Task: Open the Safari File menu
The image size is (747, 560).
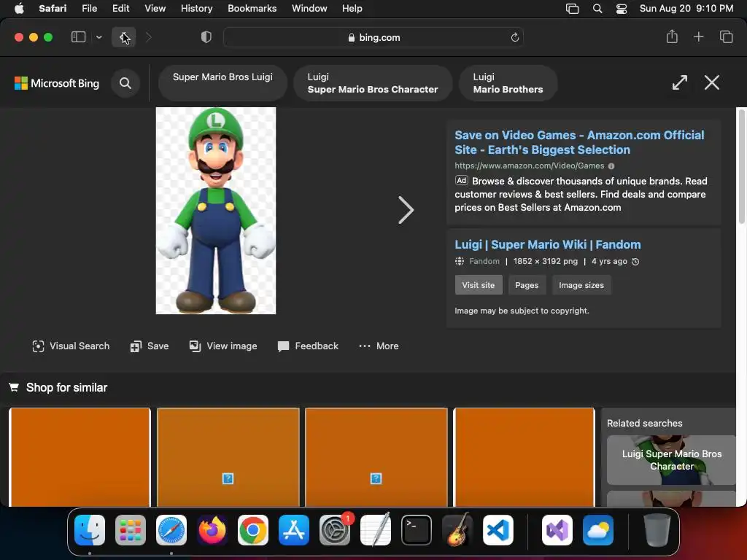Action: 89,9
